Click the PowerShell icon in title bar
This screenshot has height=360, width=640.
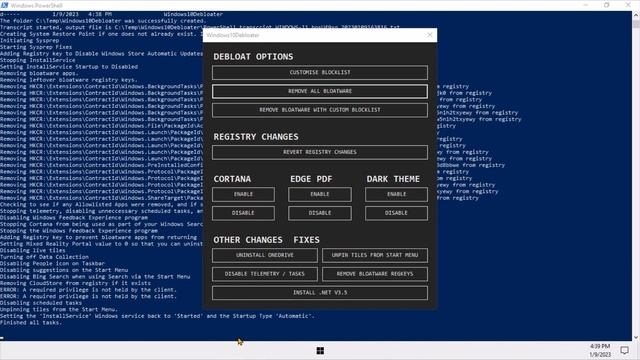[4, 5]
